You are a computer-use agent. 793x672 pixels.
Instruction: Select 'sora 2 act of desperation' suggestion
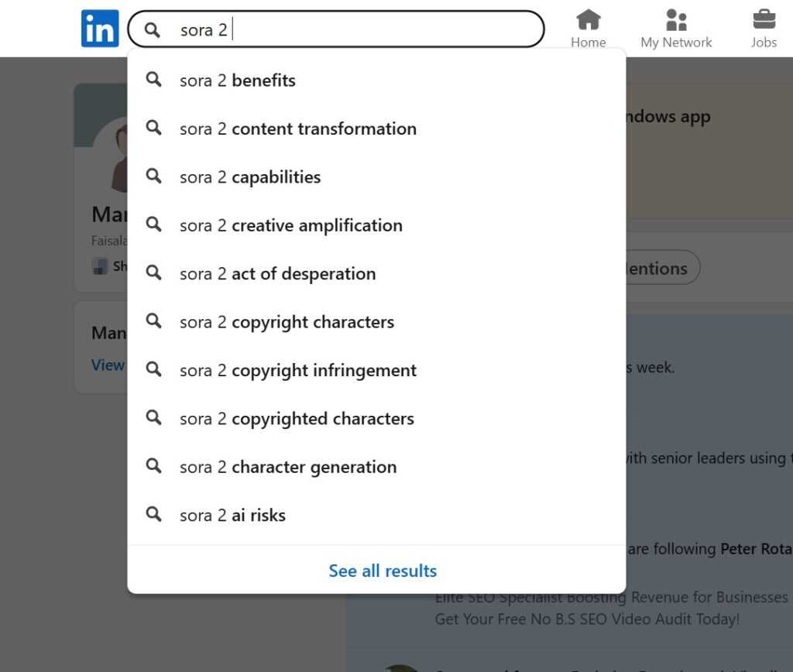277,273
